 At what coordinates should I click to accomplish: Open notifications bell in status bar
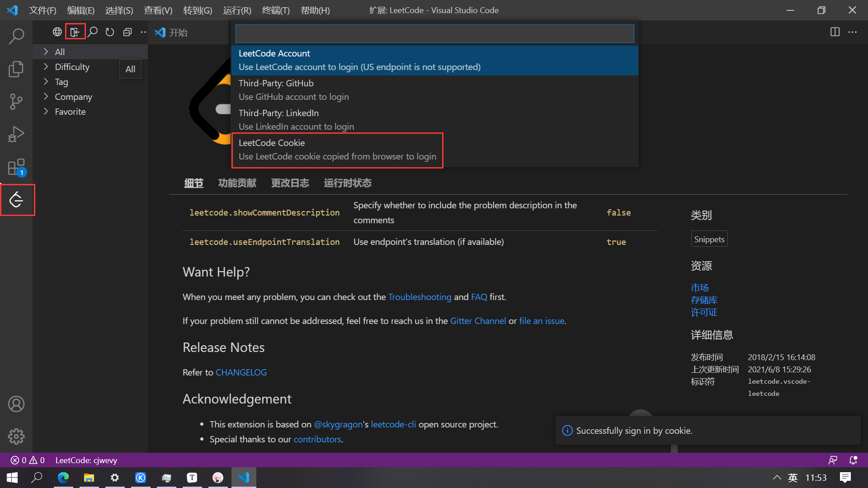click(853, 460)
